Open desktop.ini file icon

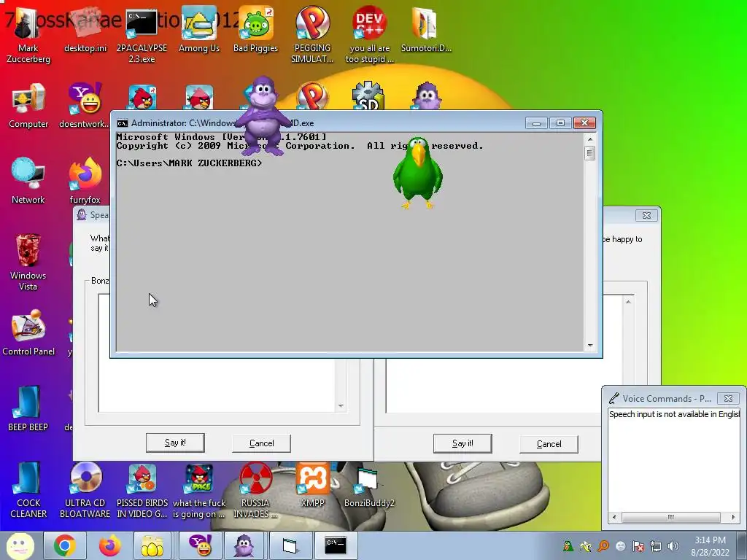pyautogui.click(x=85, y=30)
